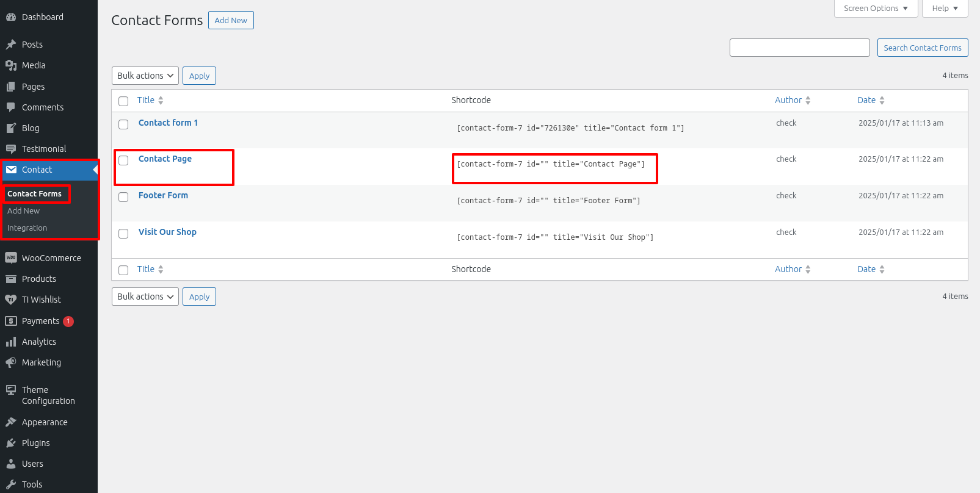Click the Media library icon
Image resolution: width=980 pixels, height=493 pixels.
[x=10, y=65]
